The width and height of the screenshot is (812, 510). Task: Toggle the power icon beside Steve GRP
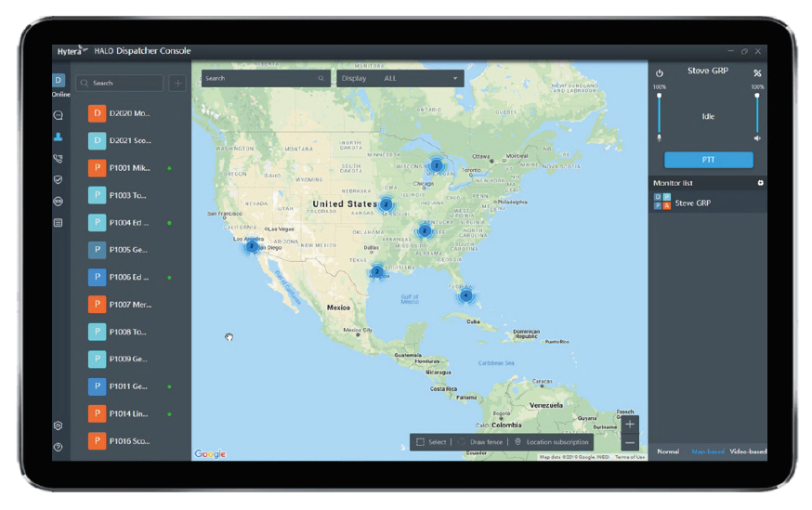point(660,73)
